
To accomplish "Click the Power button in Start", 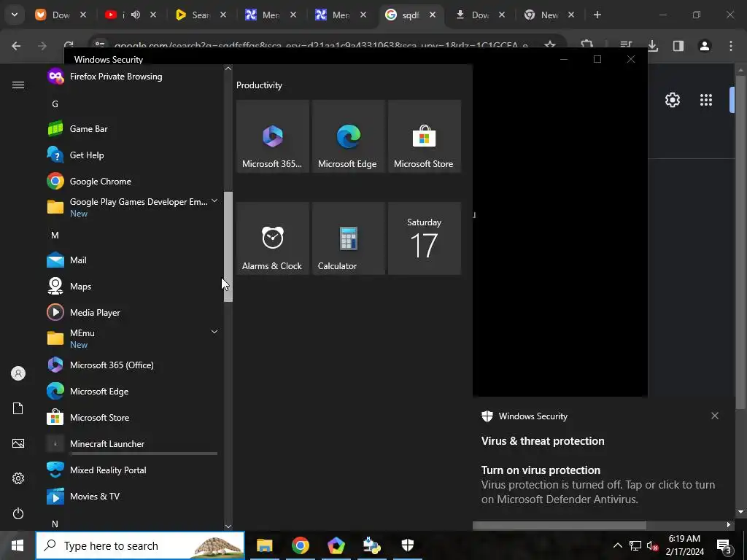I will 18,513.
